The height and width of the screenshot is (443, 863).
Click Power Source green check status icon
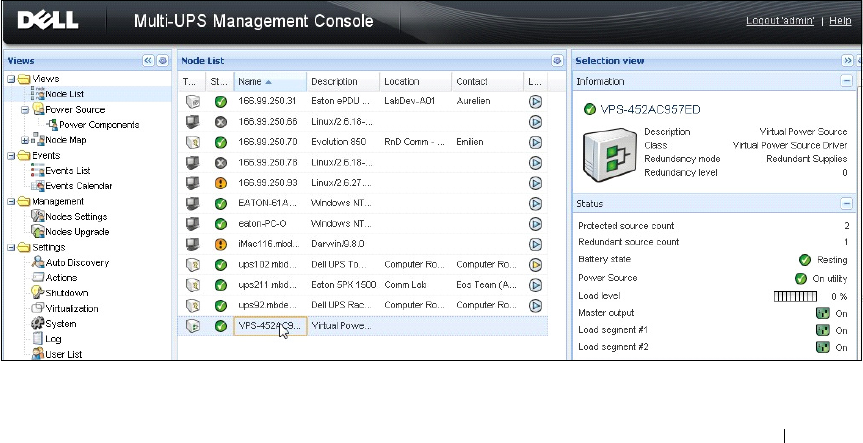click(801, 278)
